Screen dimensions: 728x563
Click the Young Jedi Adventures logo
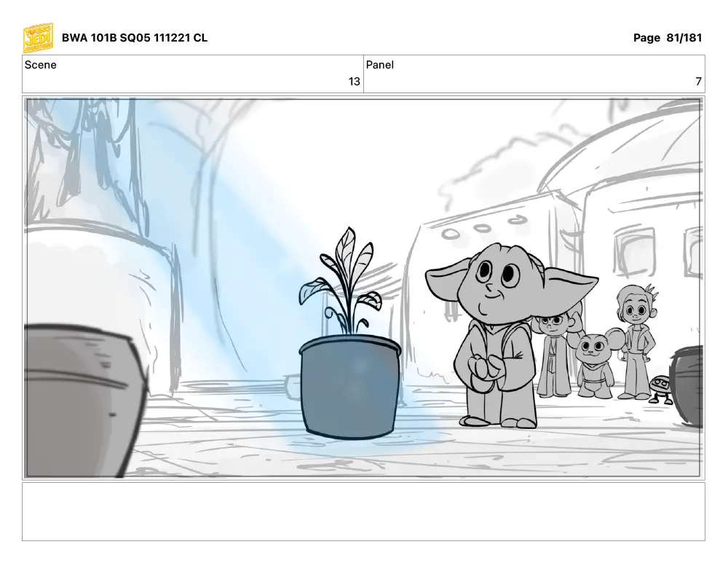pyautogui.click(x=39, y=38)
